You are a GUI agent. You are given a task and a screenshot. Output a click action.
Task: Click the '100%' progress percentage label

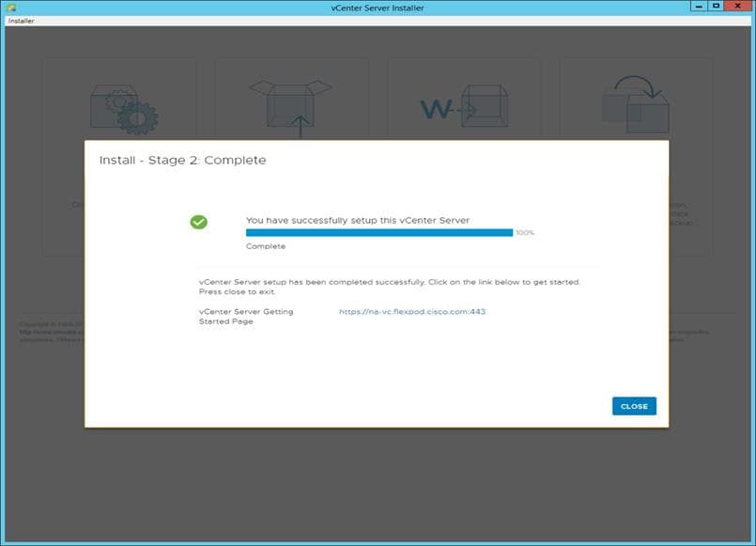point(525,232)
